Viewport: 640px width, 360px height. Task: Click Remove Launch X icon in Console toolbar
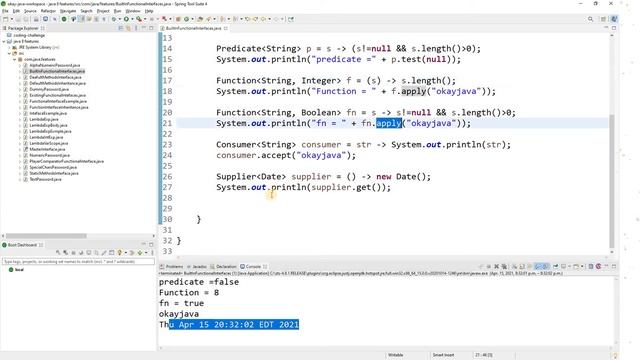pos(497,267)
